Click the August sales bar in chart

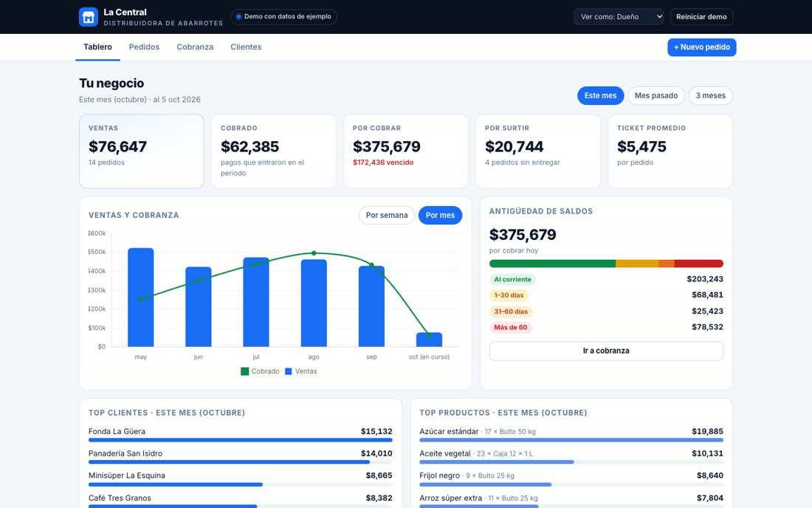coord(314,303)
